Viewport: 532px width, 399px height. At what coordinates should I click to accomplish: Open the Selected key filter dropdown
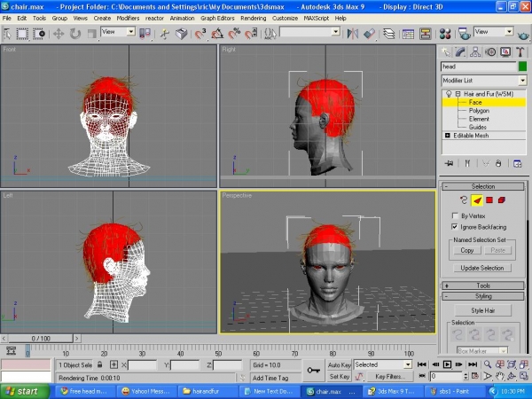pos(383,364)
